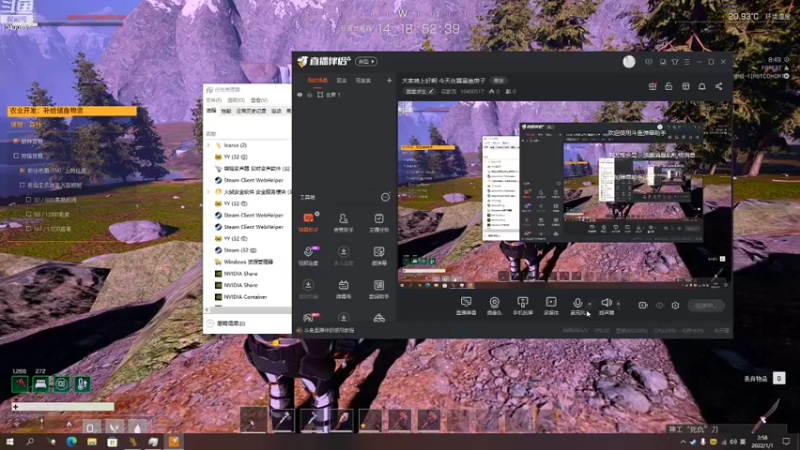Viewport: 800px width, 450px height.
Task: Open Microsoft Edge from the taskbar
Action: 71,442
